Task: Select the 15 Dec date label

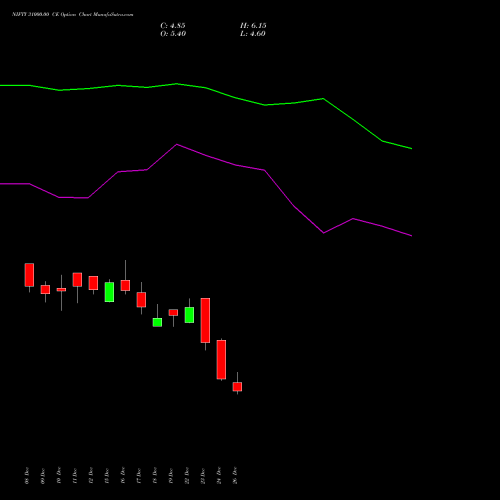Action: click(x=107, y=476)
